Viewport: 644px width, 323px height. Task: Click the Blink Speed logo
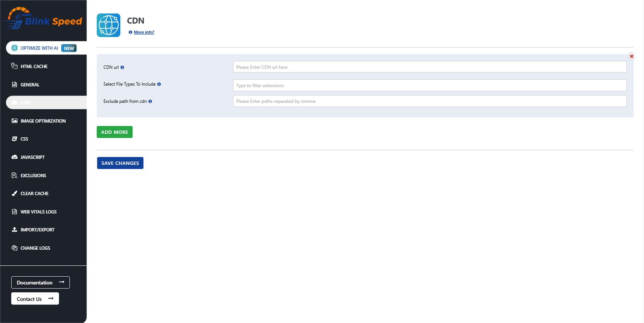pos(42,18)
